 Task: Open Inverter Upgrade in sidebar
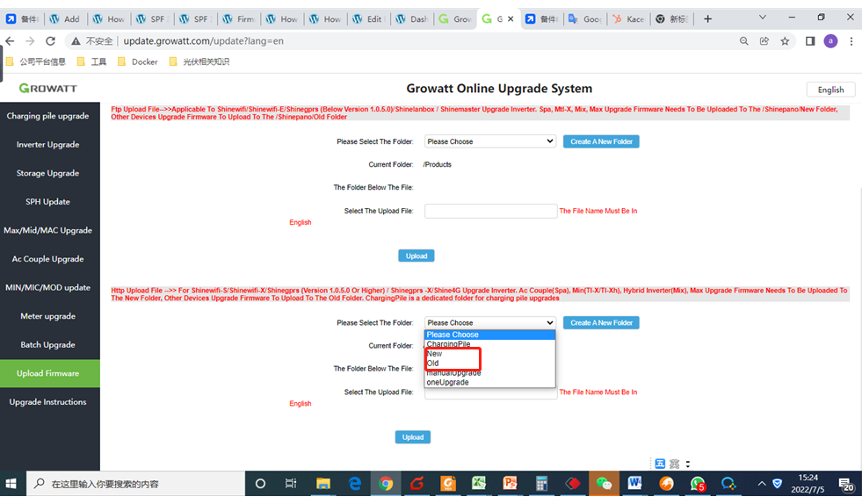click(47, 145)
